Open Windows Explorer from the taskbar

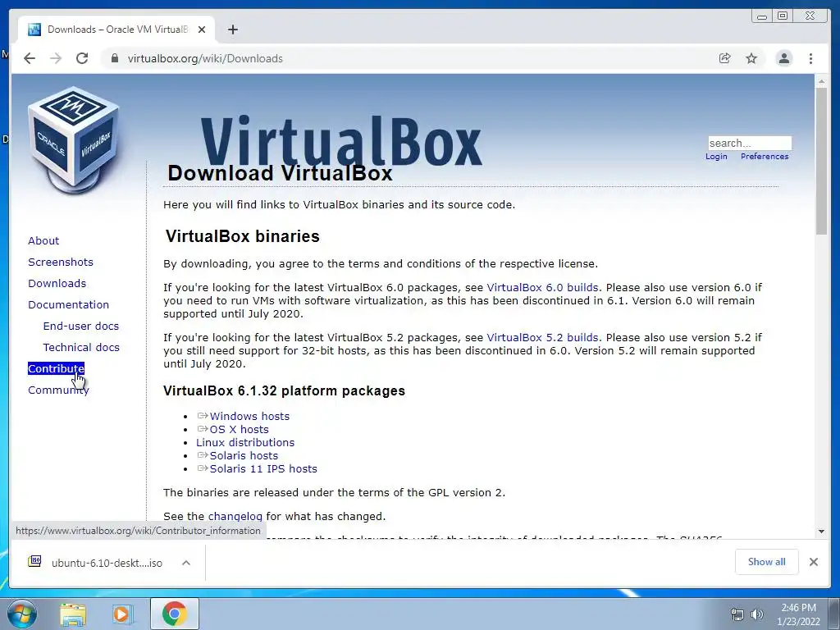[x=73, y=614]
